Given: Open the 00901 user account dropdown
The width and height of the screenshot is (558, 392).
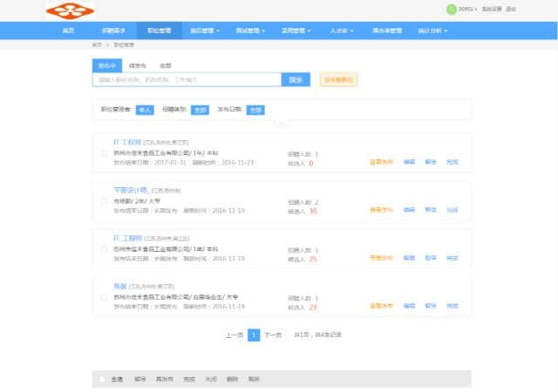Looking at the screenshot, I should click(x=467, y=9).
